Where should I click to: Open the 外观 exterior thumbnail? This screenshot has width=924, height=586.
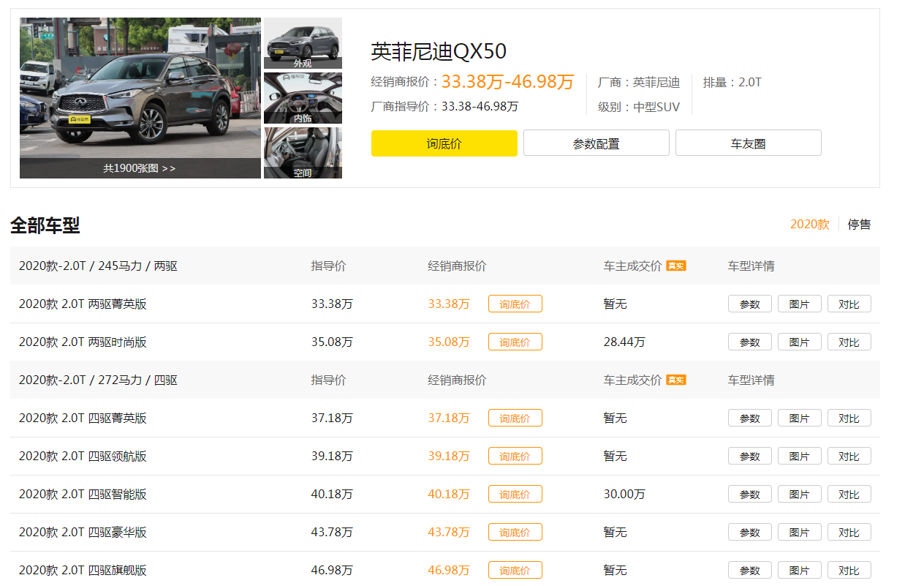tap(303, 43)
